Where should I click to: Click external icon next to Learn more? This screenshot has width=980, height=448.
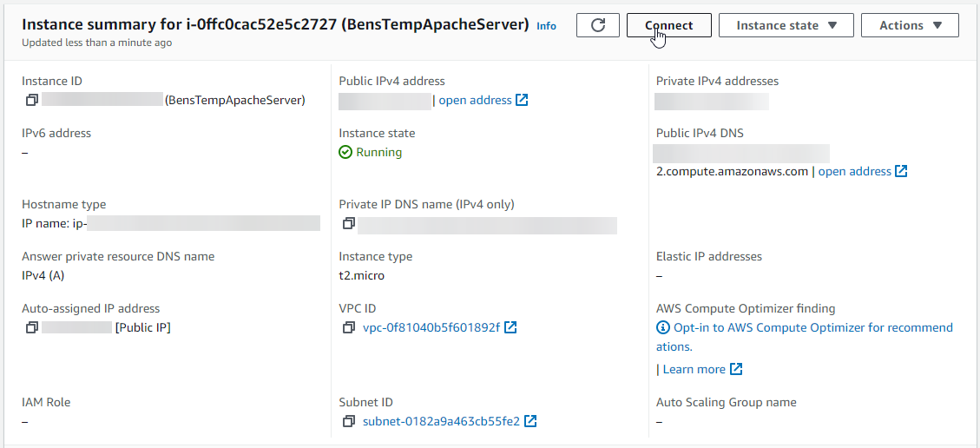tap(736, 369)
